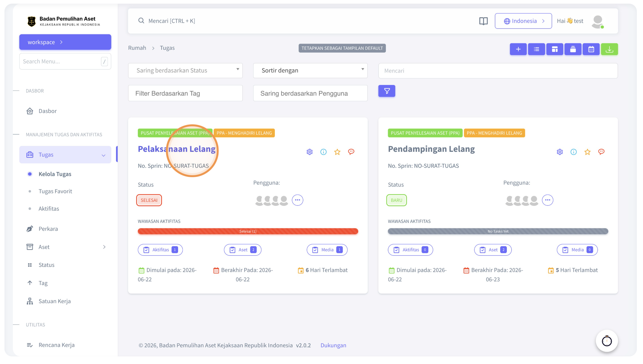Screen dimensions: 643x364
Task: Click info icon on Pendampingan Lelang card
Action: coord(573,152)
